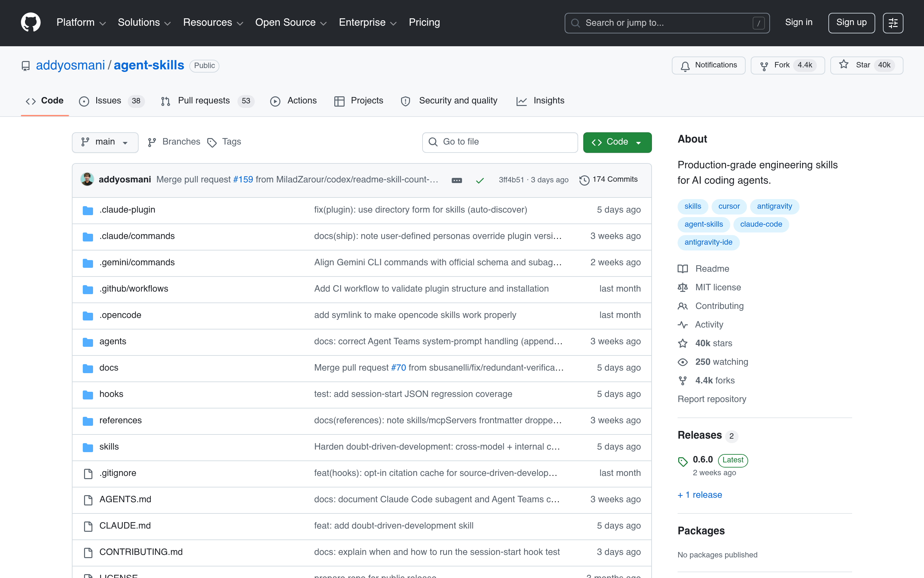Select the claude-code topic tag
This screenshot has width=924, height=578.
point(761,224)
